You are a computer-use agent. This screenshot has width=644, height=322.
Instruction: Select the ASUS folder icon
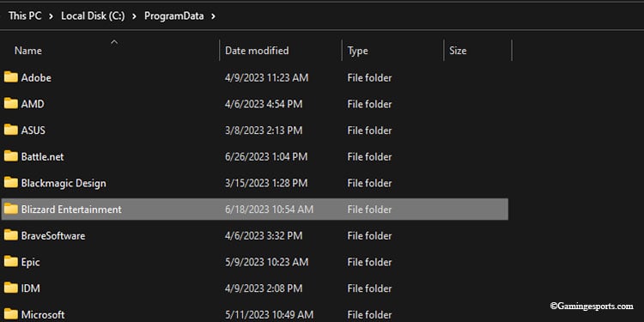(x=11, y=130)
